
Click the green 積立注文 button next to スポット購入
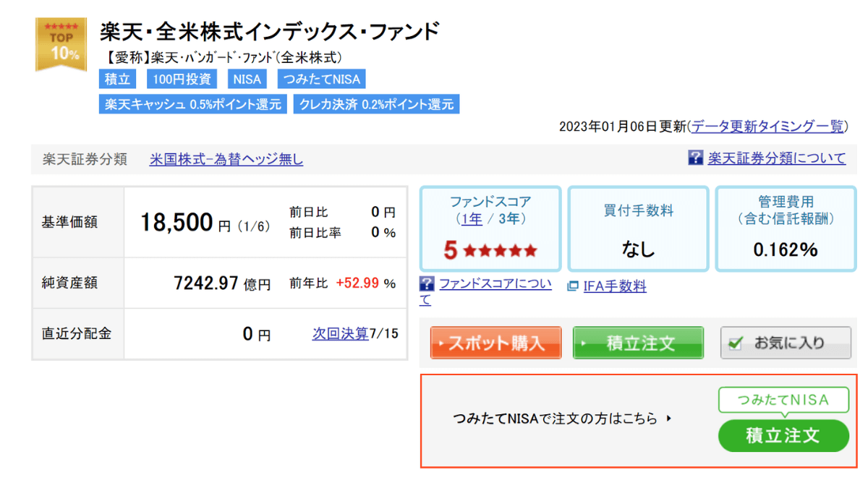[x=638, y=343]
